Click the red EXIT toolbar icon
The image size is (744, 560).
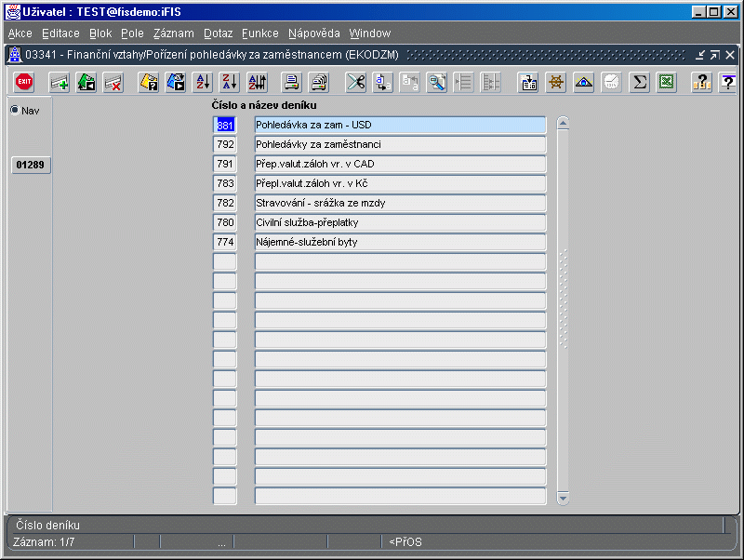24,83
